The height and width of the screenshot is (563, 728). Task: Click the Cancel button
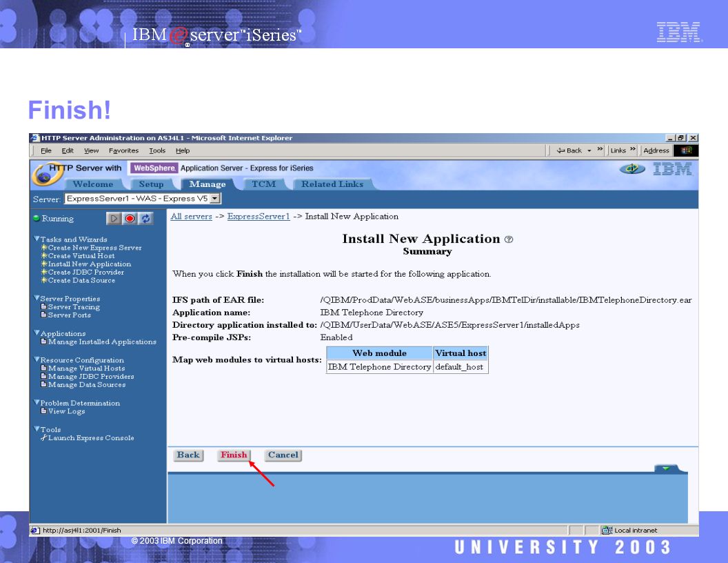pos(283,455)
